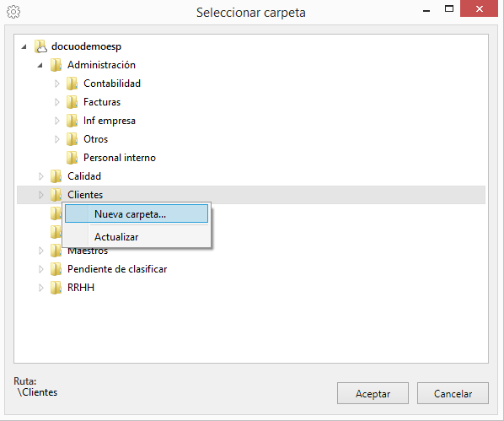The height and width of the screenshot is (421, 504).
Task: Click the Pendiente de clasificar folder icon
Action: [56, 269]
